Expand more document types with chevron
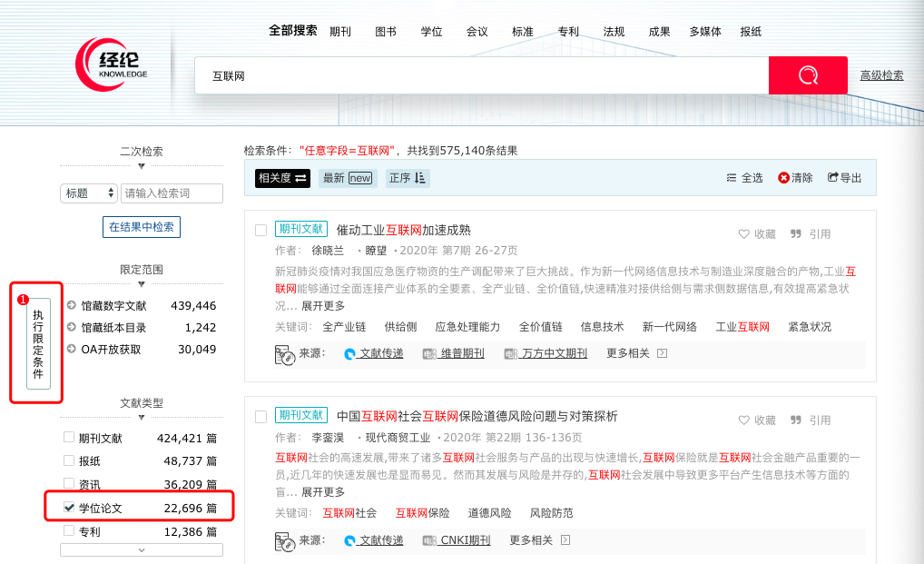The height and width of the screenshot is (564, 924). click(x=141, y=549)
